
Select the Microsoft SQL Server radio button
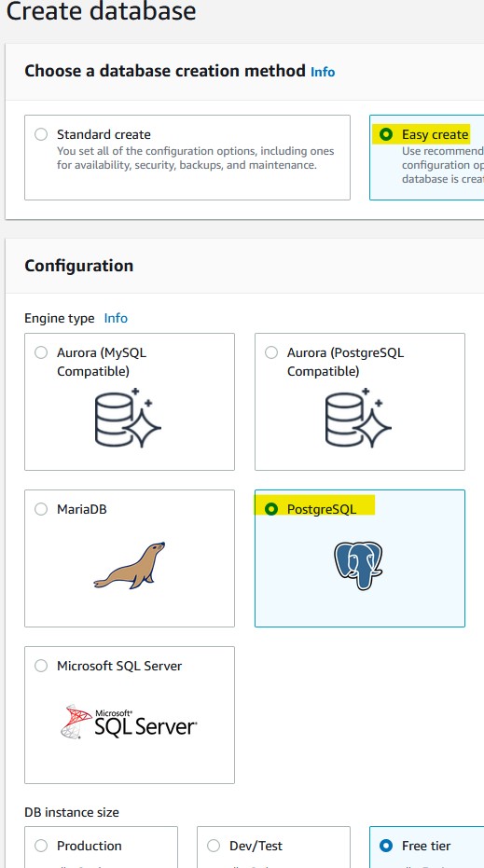pos(41,666)
